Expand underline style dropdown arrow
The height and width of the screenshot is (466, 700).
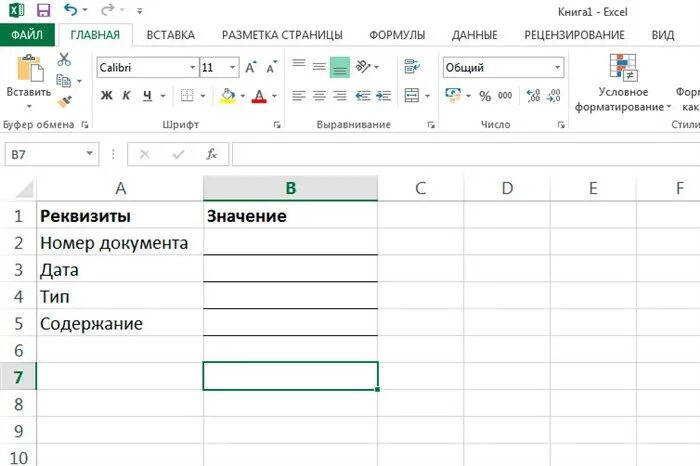click(x=163, y=96)
